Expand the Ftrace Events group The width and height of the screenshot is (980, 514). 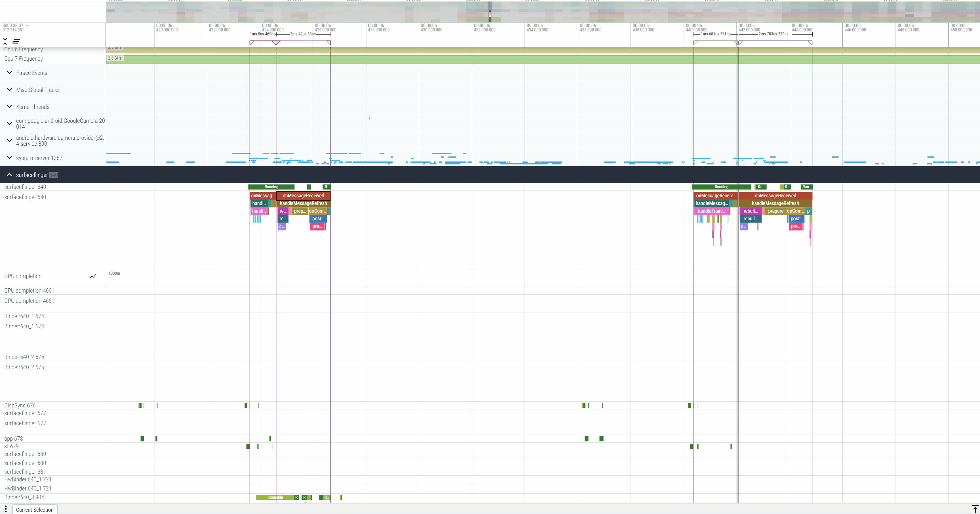point(10,73)
